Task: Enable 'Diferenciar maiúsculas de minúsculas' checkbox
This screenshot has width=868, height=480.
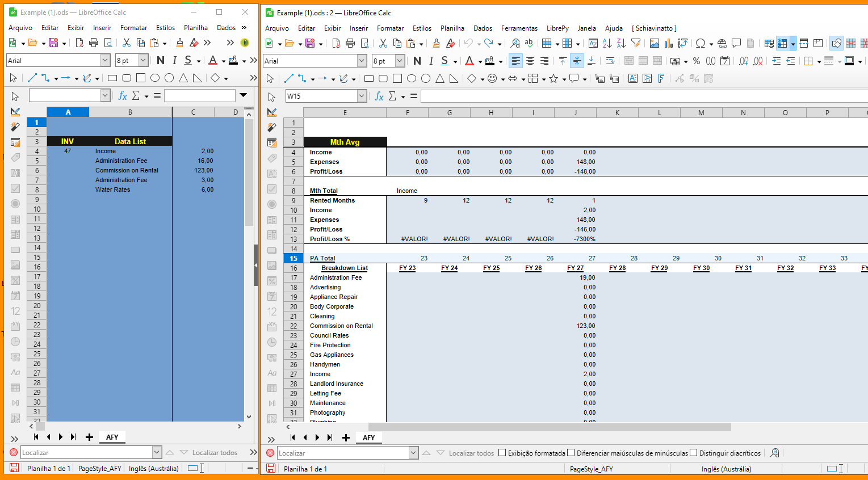Action: (x=571, y=453)
